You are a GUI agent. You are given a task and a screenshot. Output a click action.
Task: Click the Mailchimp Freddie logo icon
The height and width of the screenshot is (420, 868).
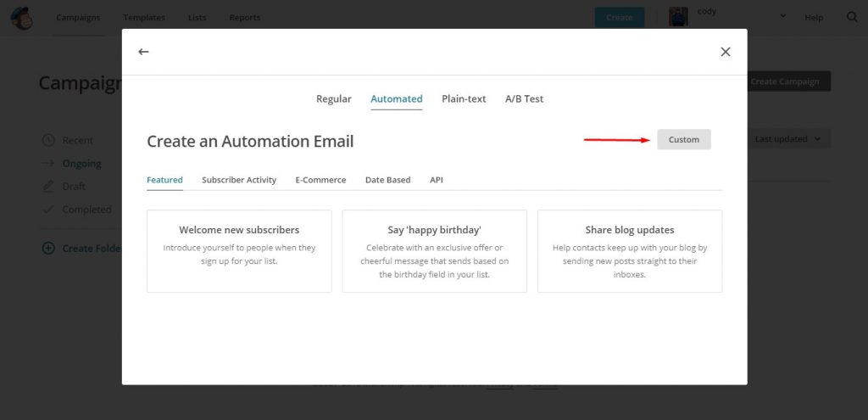point(21,18)
